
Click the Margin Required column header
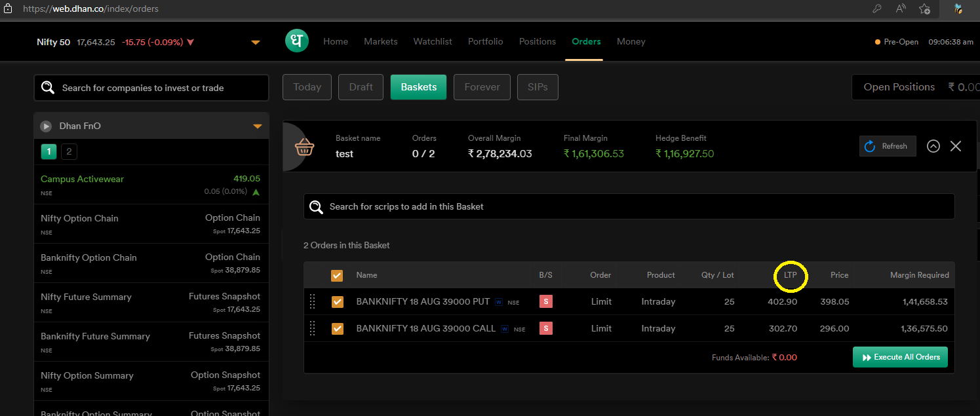click(x=919, y=275)
